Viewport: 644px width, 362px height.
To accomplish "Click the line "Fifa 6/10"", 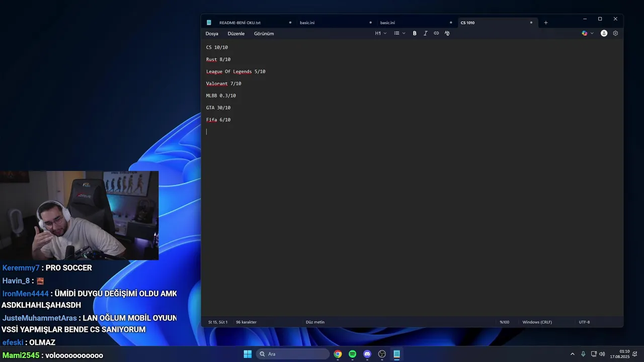I will (x=218, y=120).
